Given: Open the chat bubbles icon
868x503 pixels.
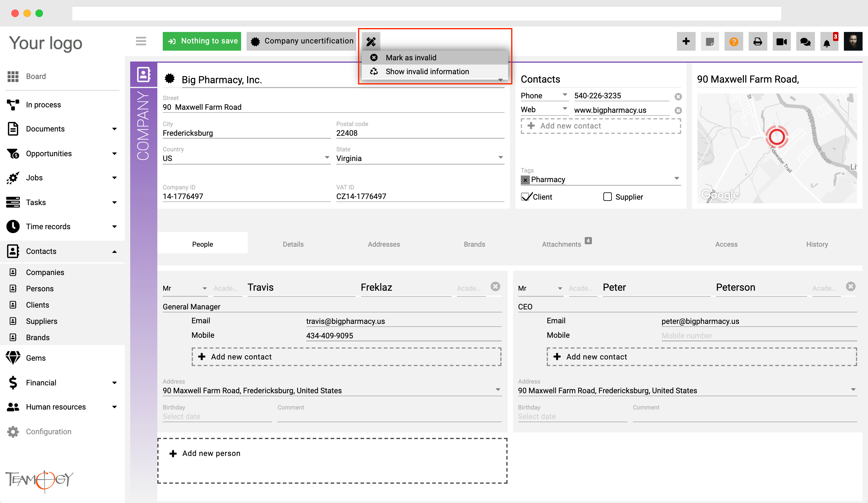Looking at the screenshot, I should coord(805,42).
